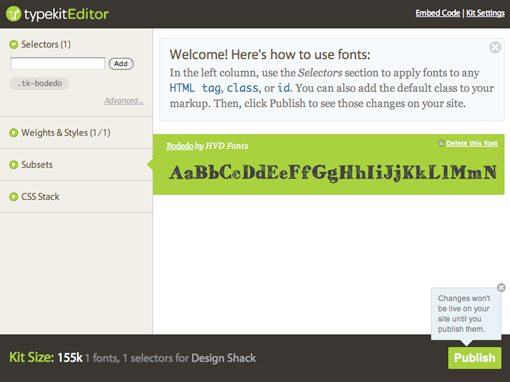Open the Embed Code link
The width and height of the screenshot is (510, 382).
(438, 13)
